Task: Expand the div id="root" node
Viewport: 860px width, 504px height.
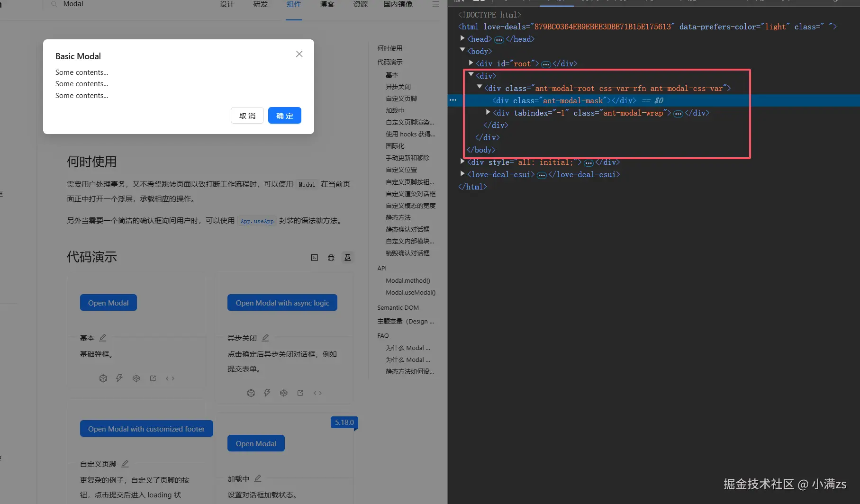Action: click(471, 63)
